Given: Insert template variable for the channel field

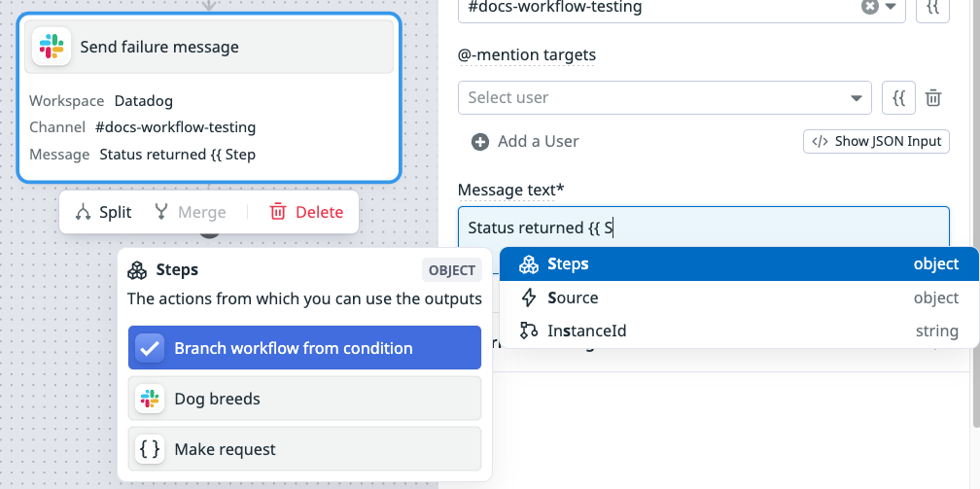Looking at the screenshot, I should pos(932,7).
